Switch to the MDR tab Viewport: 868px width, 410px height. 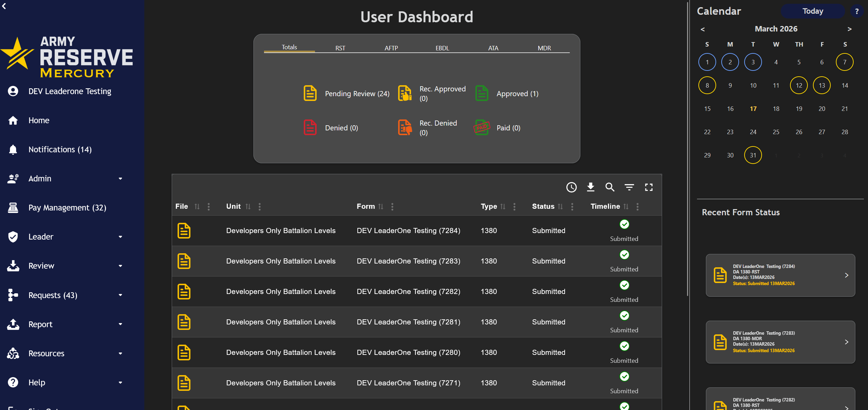tap(544, 48)
